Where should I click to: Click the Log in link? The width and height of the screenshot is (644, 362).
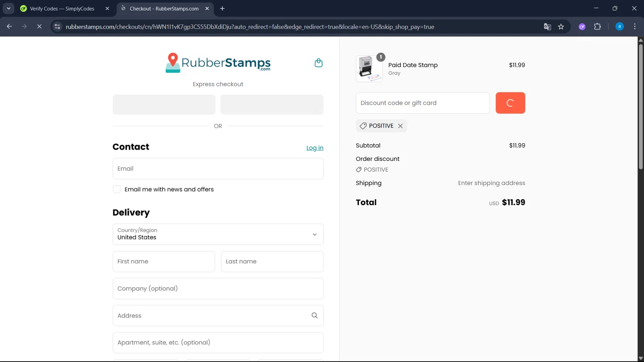[x=315, y=148]
